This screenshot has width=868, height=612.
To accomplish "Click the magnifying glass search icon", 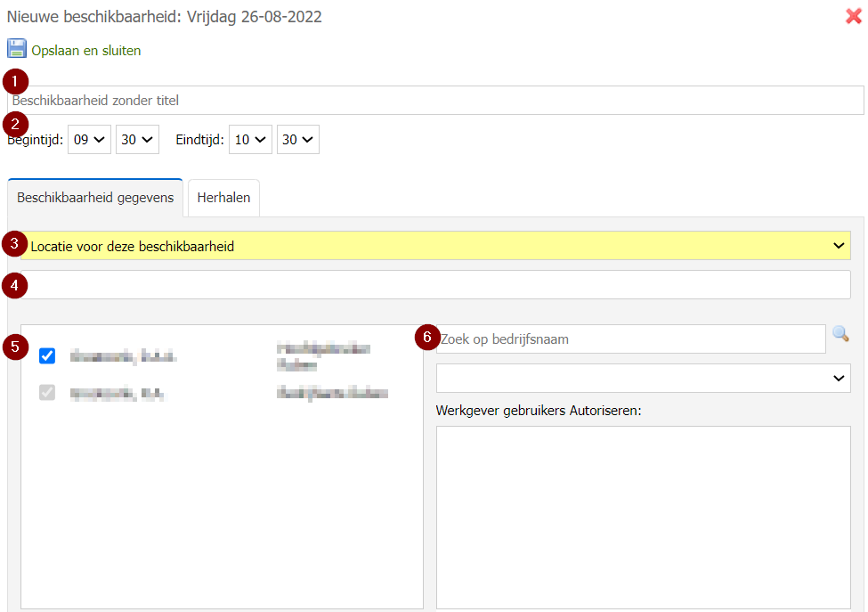I will [x=840, y=334].
